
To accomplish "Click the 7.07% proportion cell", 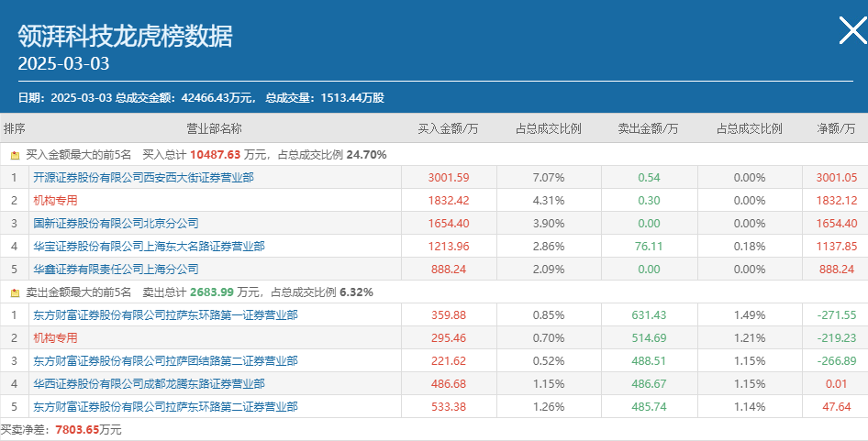I will (549, 178).
